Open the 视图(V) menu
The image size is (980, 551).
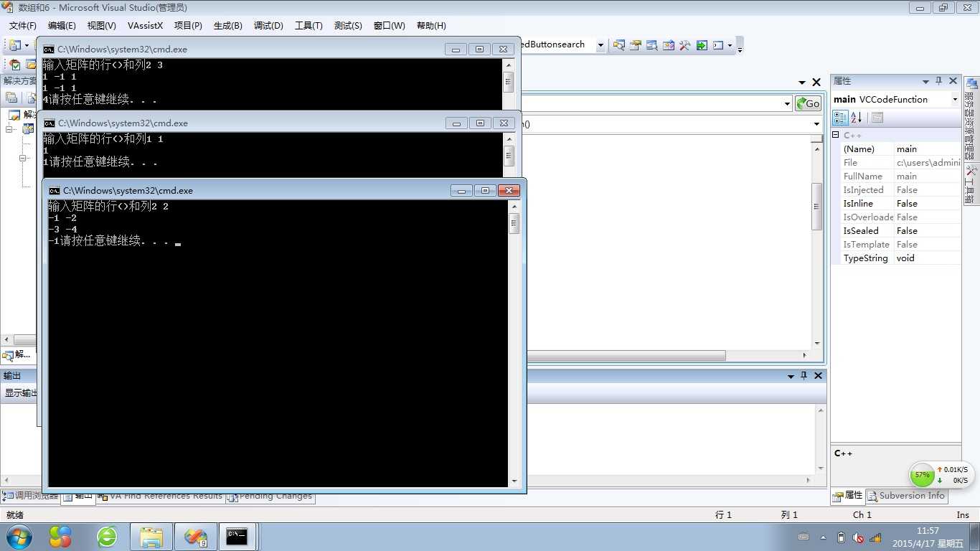tap(101, 25)
